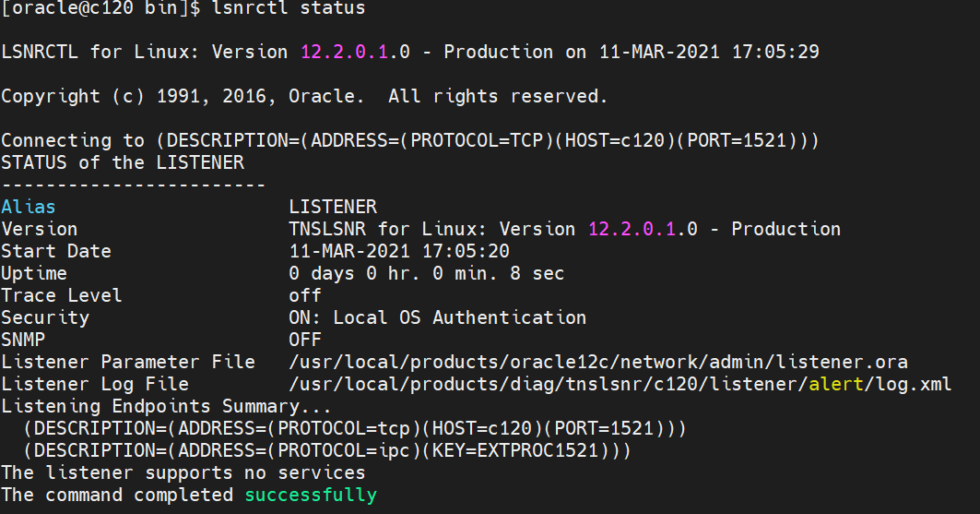Image resolution: width=980 pixels, height=514 pixels.
Task: Click the 'SNMP' label
Action: pyautogui.click(x=23, y=340)
